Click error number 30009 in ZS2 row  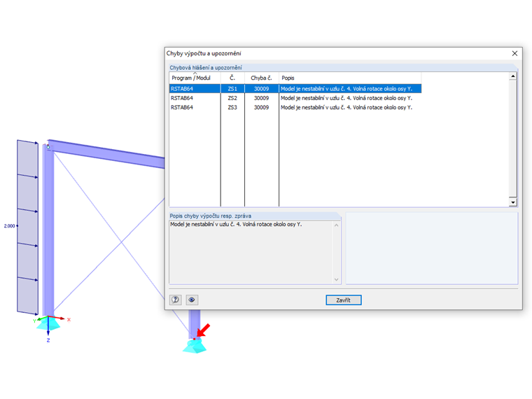click(x=262, y=98)
